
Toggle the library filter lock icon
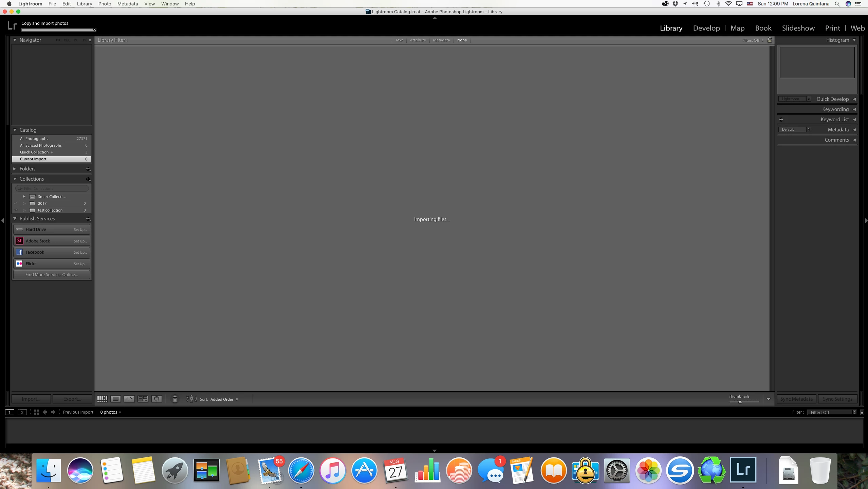770,40
